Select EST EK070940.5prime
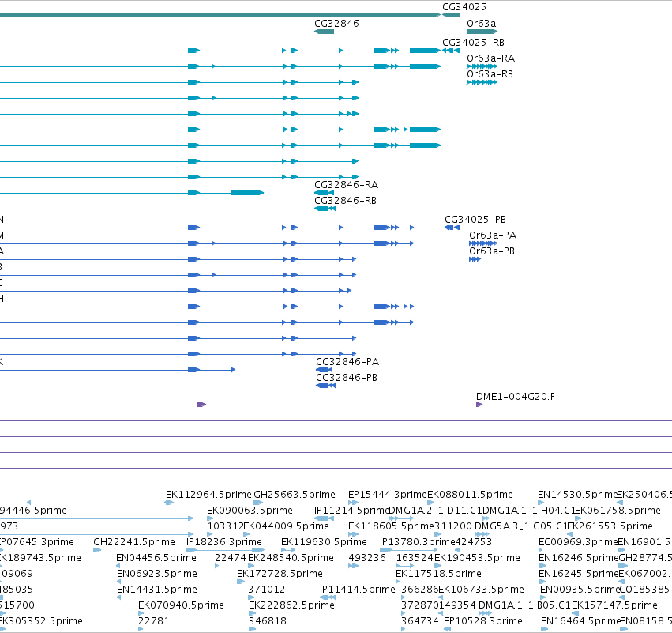 tap(181, 606)
